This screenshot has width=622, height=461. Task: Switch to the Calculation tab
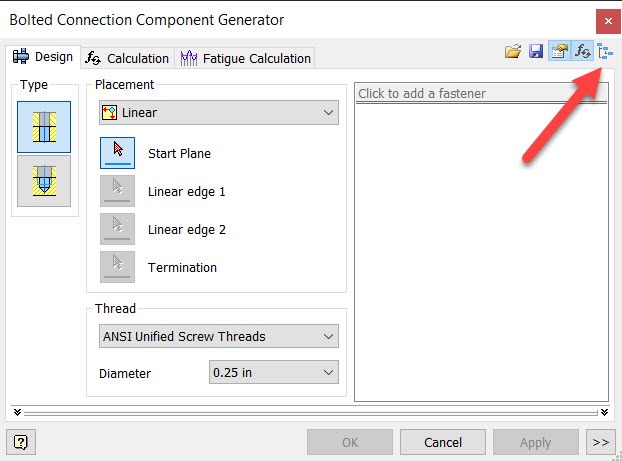coord(128,58)
